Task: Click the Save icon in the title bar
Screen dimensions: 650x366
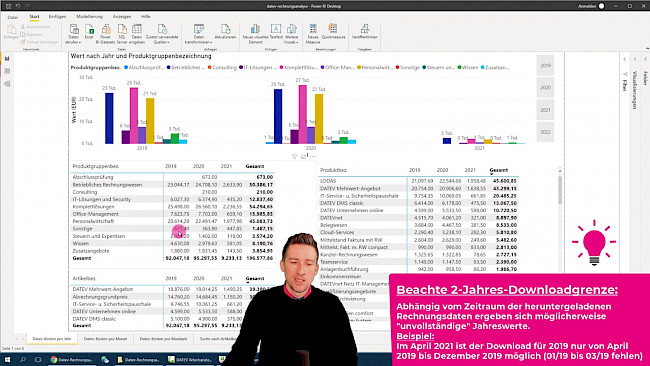Action: click(x=8, y=6)
